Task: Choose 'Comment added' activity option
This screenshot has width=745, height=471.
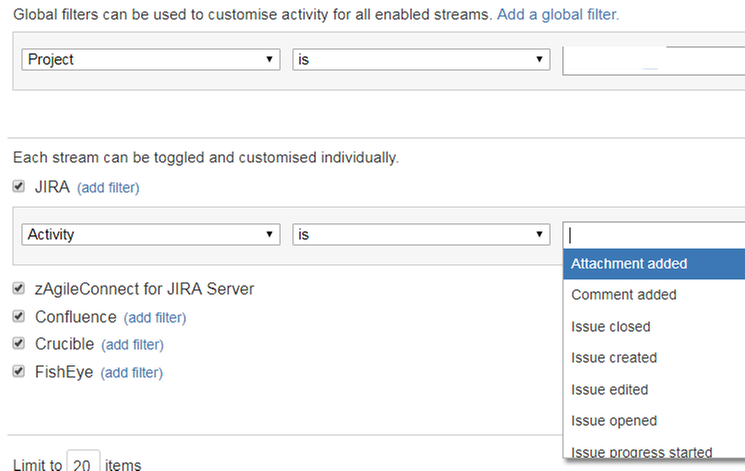Action: [x=654, y=295]
